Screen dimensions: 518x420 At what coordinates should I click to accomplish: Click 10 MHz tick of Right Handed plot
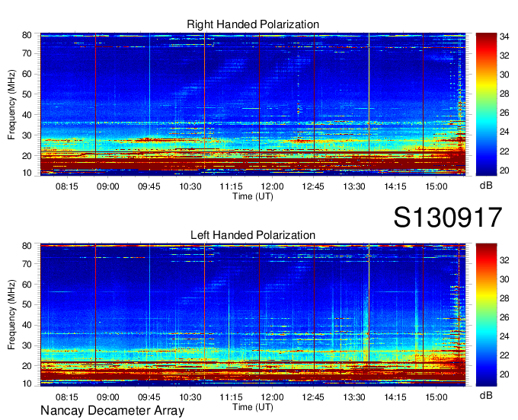point(27,173)
